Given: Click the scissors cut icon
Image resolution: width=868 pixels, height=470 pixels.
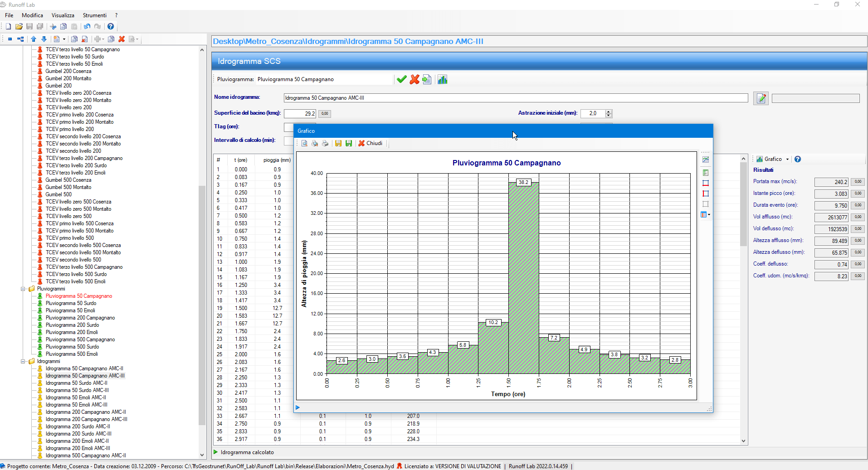Looking at the screenshot, I should coord(53,27).
